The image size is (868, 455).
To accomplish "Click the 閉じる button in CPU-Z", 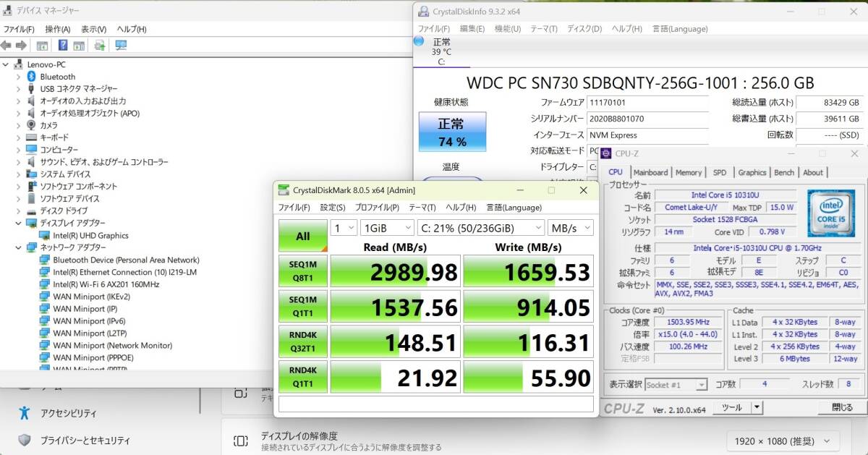I will (842, 408).
